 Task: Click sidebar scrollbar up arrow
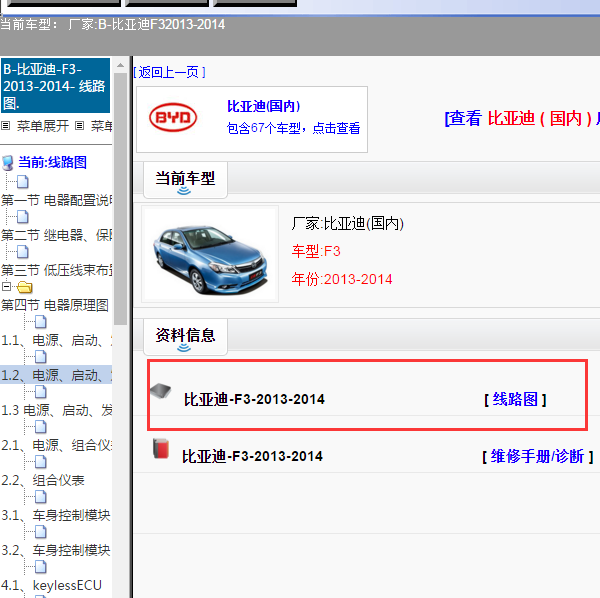tap(121, 65)
